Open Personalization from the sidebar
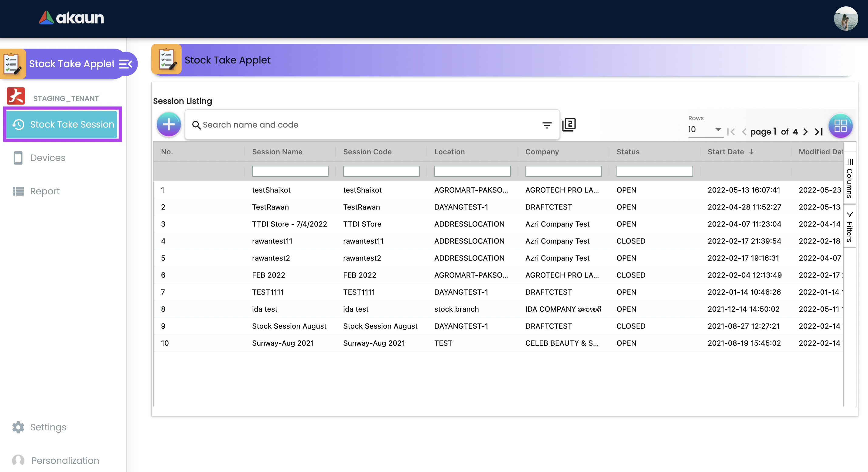This screenshot has height=472, width=868. pyautogui.click(x=65, y=460)
